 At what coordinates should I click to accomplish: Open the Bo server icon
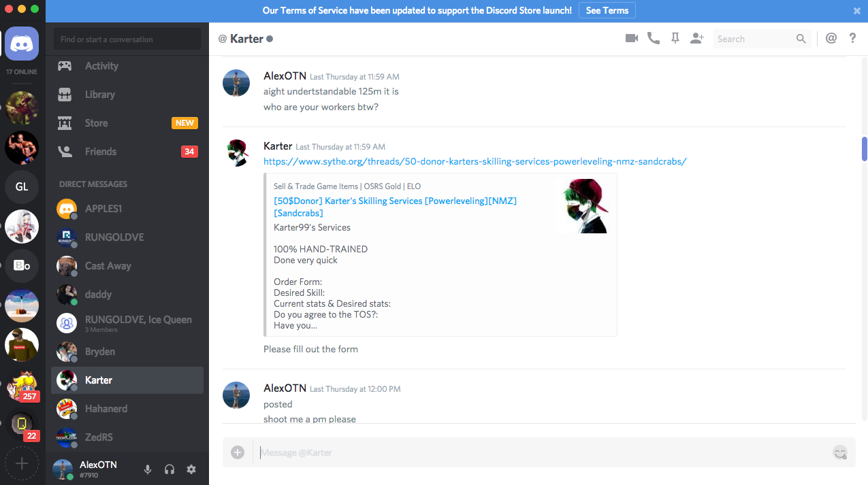pyautogui.click(x=22, y=266)
